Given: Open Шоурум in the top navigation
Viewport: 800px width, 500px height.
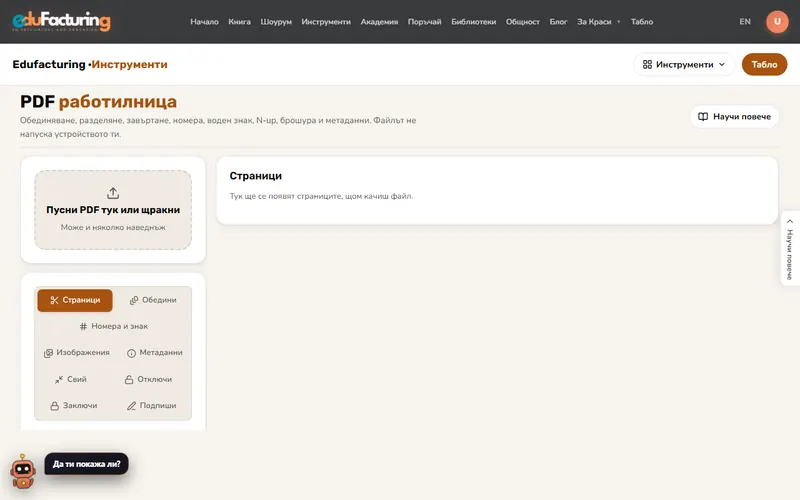Looking at the screenshot, I should [x=276, y=21].
